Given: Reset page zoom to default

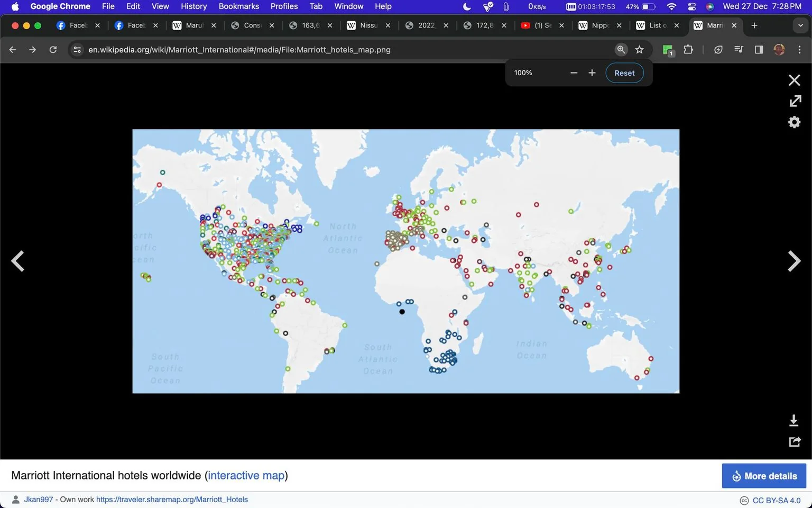Looking at the screenshot, I should coord(624,73).
